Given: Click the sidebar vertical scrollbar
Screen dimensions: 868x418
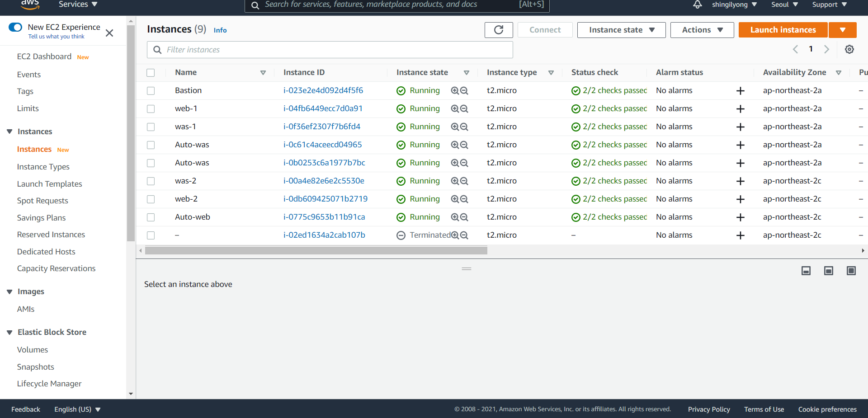Looking at the screenshot, I should [131, 133].
